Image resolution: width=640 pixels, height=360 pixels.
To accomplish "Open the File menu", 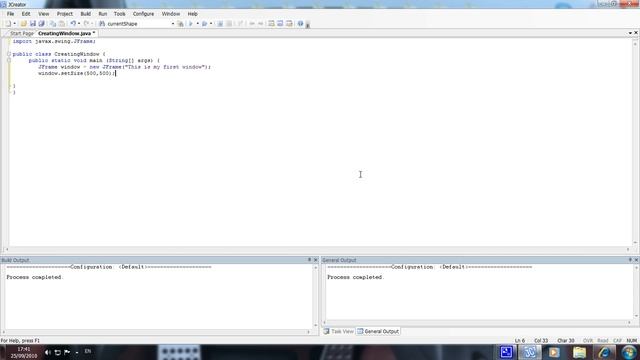I will [11, 14].
